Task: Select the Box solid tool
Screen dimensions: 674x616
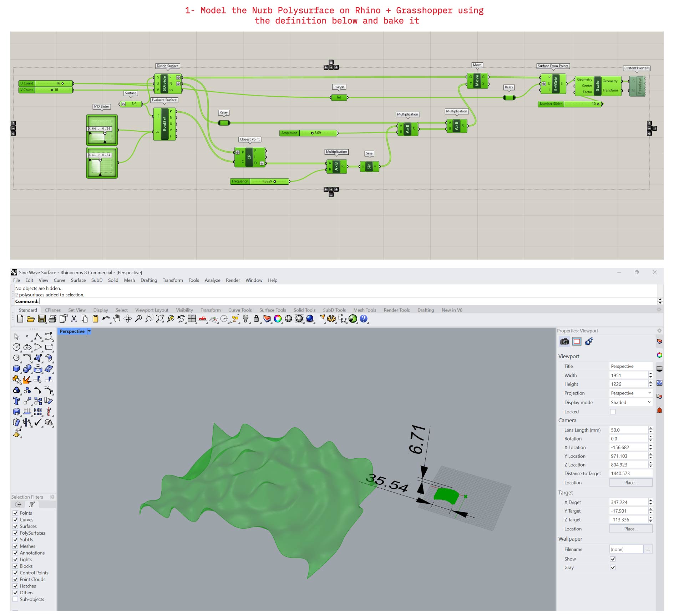Action: (16, 369)
